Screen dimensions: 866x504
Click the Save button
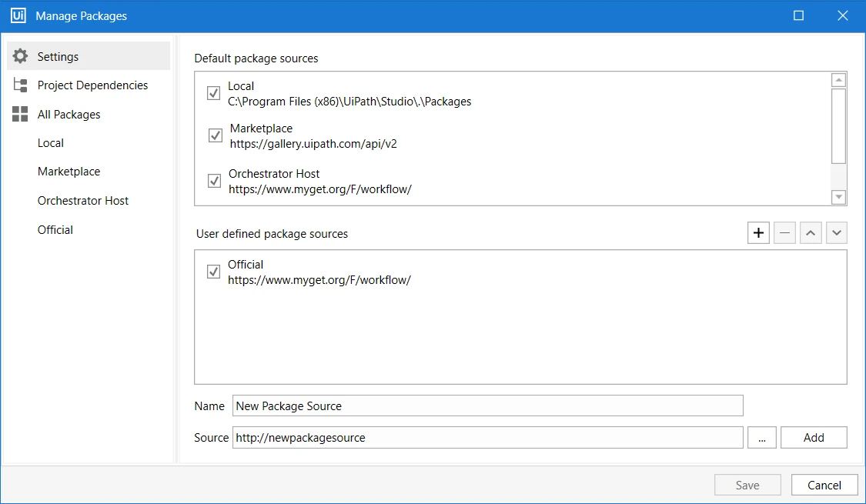[747, 485]
